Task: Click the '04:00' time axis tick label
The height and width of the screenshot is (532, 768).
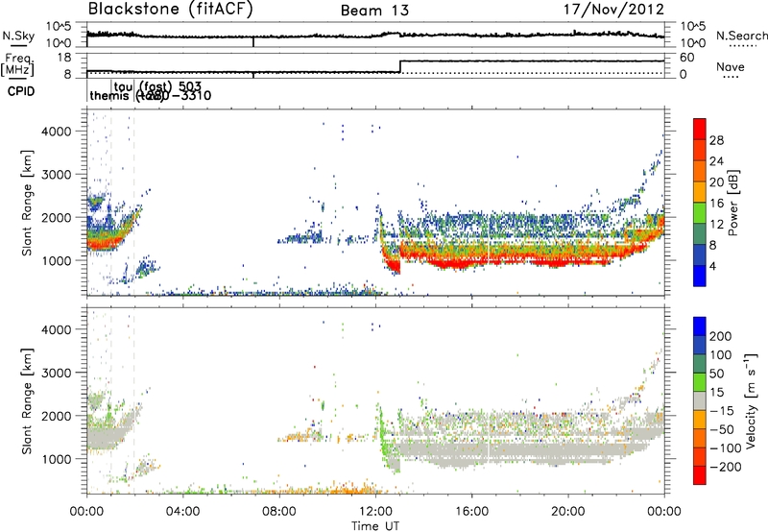Action: point(182,512)
